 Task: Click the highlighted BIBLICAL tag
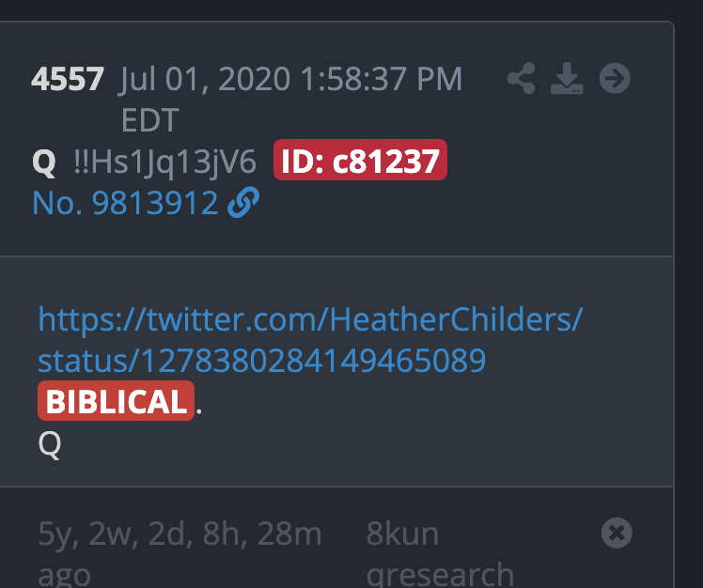tap(116, 401)
